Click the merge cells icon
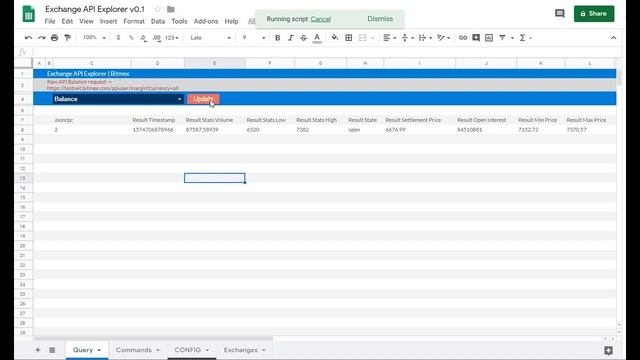This screenshot has width=640, height=360. tap(362, 38)
